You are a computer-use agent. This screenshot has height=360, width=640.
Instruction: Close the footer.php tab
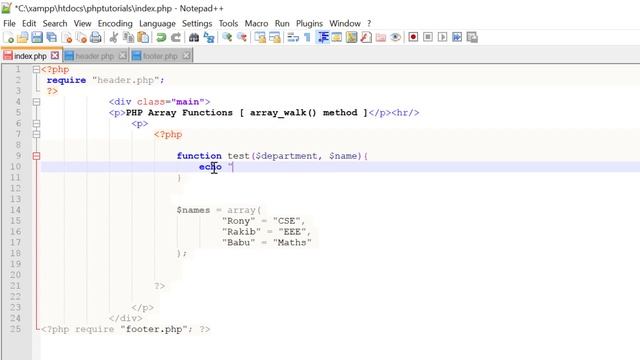click(187, 56)
